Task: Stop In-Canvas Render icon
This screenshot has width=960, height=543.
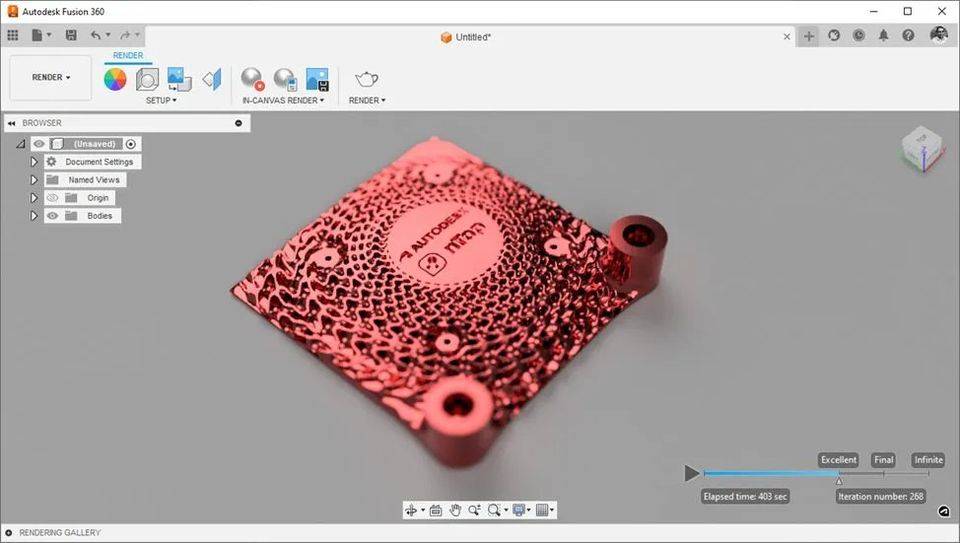Action: tap(252, 79)
